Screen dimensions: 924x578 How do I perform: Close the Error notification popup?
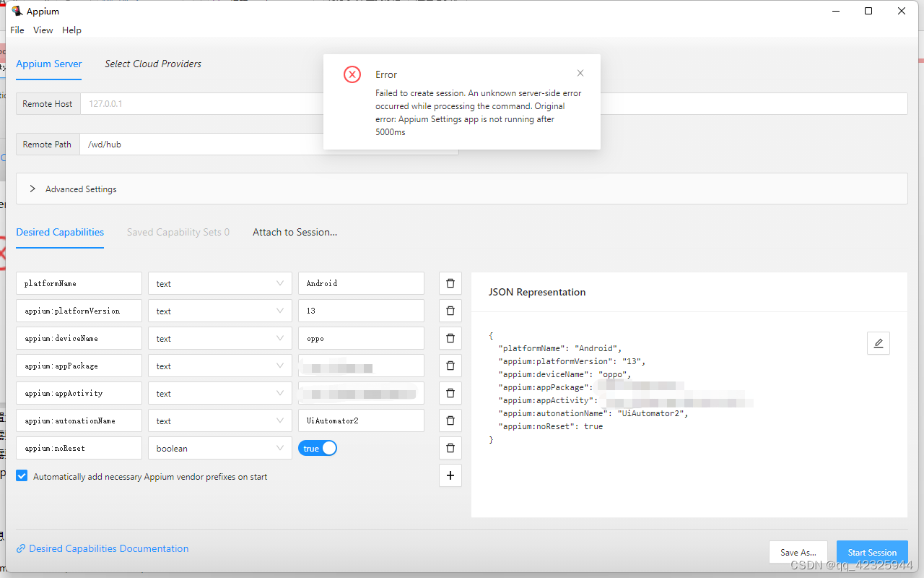(580, 73)
